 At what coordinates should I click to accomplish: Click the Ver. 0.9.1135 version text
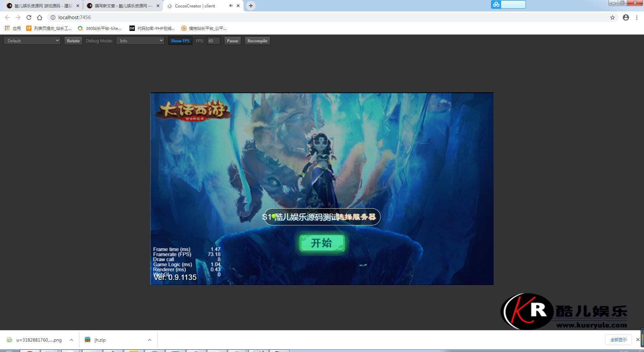(x=175, y=277)
